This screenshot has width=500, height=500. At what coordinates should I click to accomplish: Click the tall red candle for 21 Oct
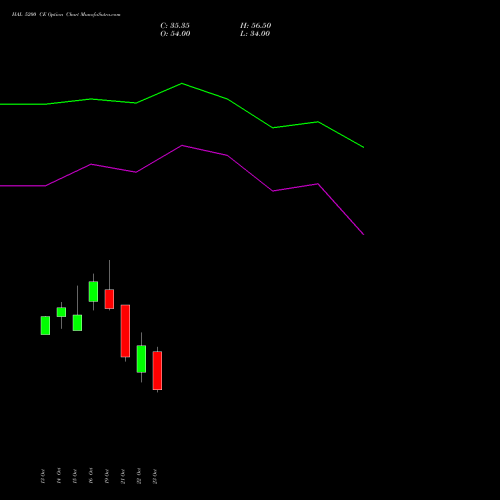125,331
